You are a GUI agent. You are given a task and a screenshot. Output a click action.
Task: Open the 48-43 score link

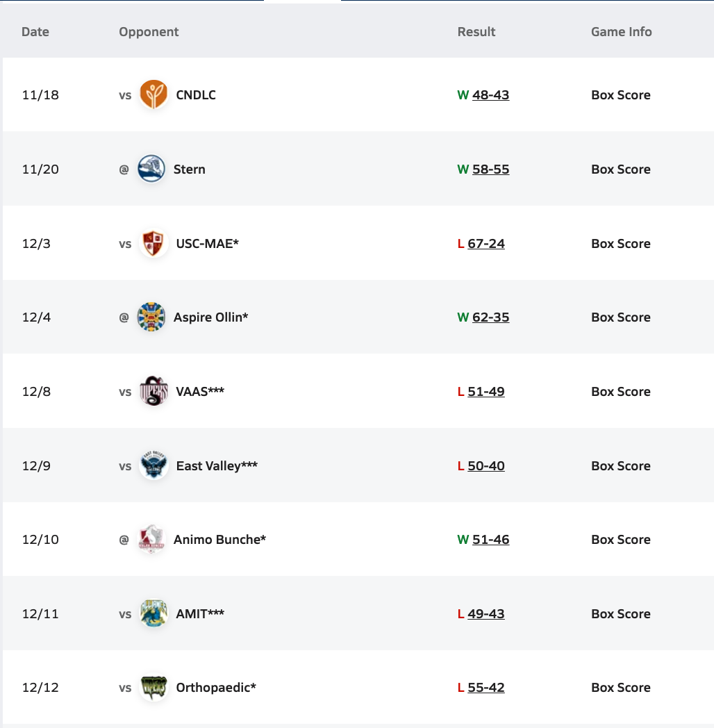coord(490,95)
